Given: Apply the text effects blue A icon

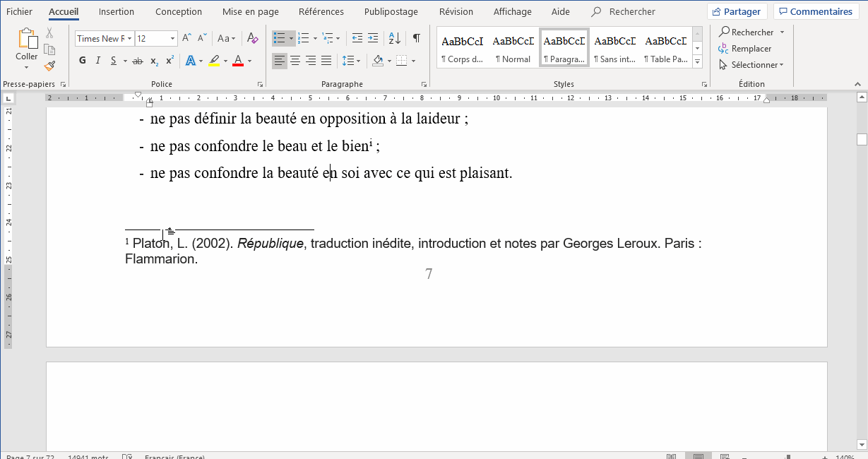Looking at the screenshot, I should [x=190, y=61].
